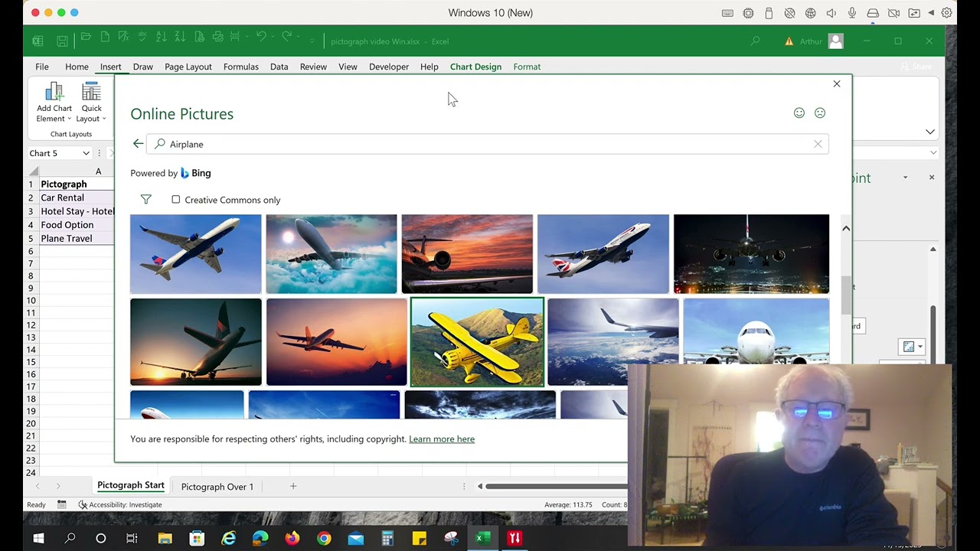This screenshot has width=980, height=551.
Task: Open the Calculator taskbar icon
Action: (387, 538)
